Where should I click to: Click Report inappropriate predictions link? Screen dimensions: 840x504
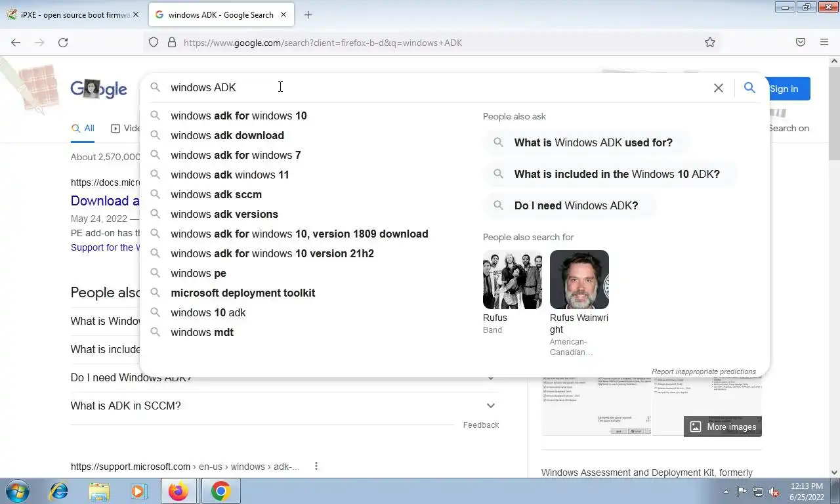click(x=703, y=371)
